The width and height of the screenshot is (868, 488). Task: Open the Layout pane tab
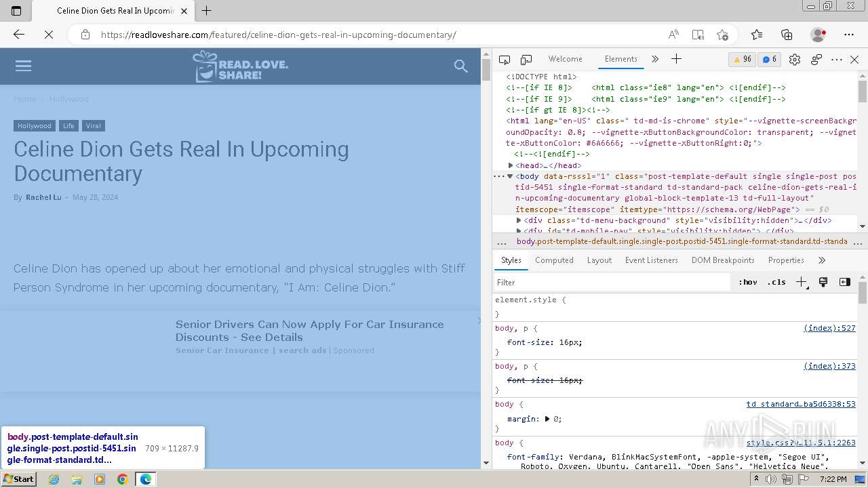(x=599, y=260)
